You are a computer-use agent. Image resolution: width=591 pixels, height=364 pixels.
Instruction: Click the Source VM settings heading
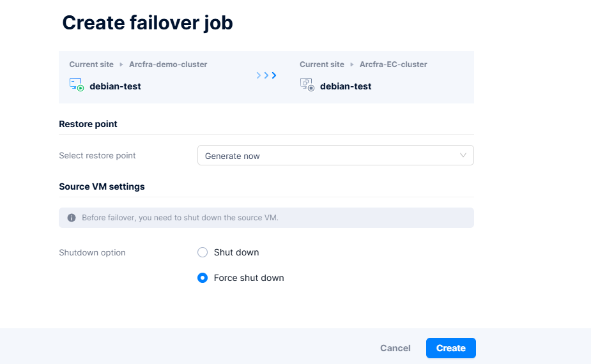[x=102, y=186]
